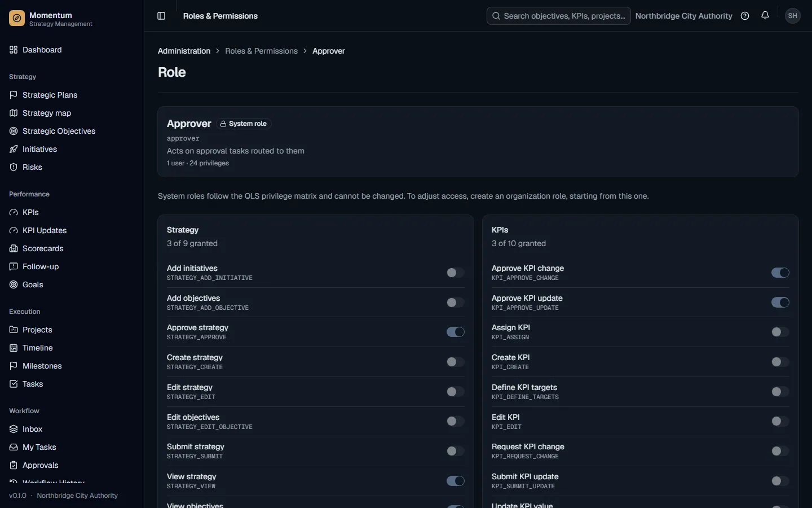The image size is (812, 508).
Task: Open the help circle icon
Action: [x=745, y=16]
